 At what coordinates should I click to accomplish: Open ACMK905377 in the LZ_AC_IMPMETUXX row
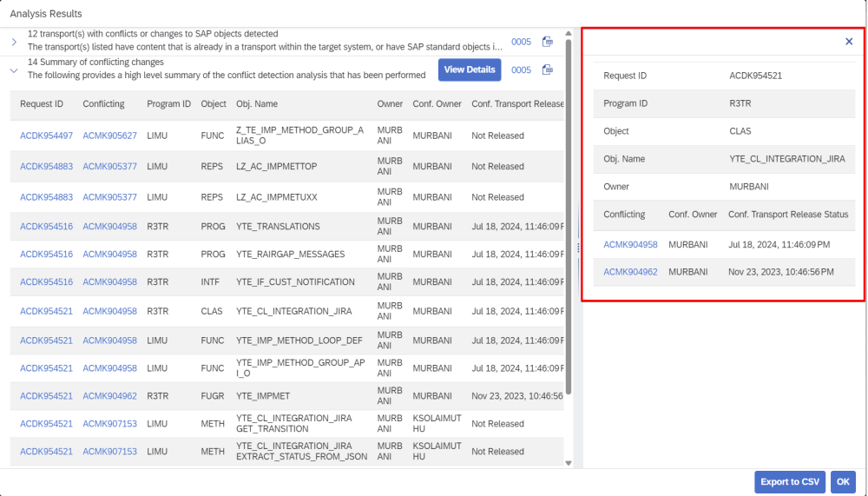click(109, 196)
